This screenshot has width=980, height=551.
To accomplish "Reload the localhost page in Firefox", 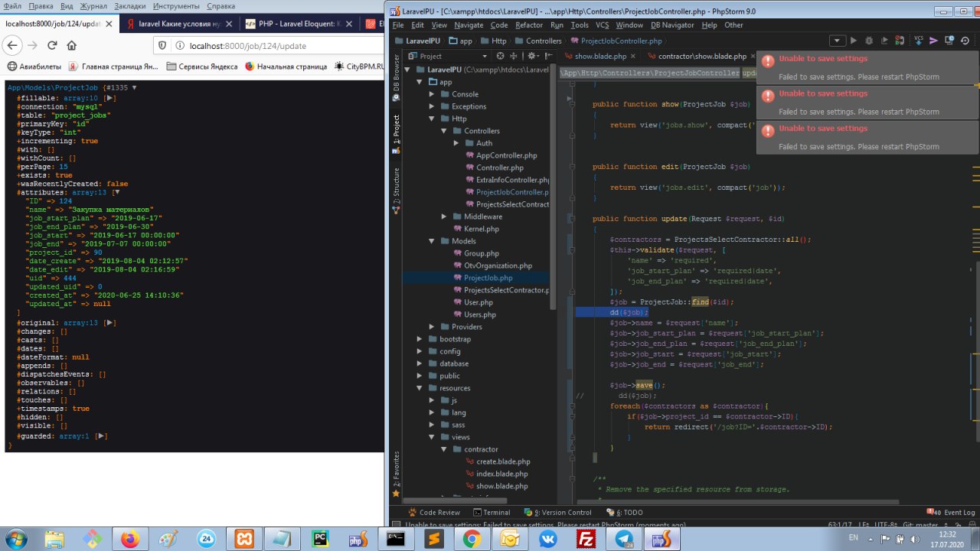I will [x=53, y=46].
